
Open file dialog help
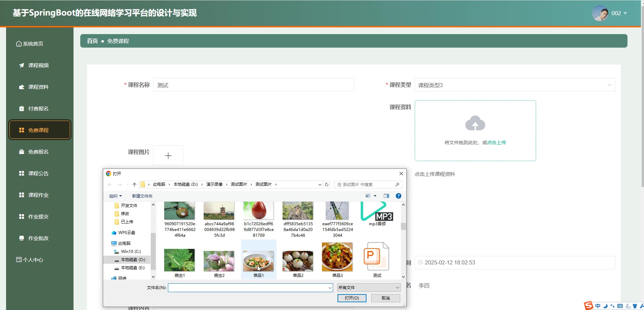pyautogui.click(x=399, y=196)
